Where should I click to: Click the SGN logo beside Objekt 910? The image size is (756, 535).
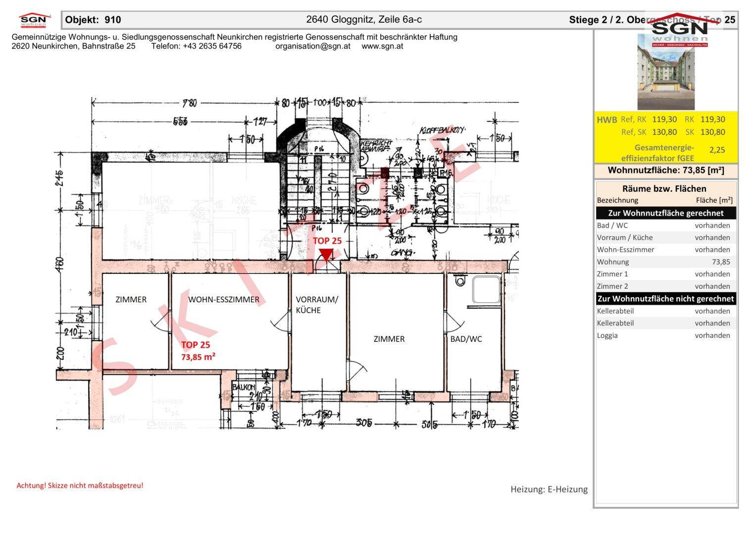point(35,20)
